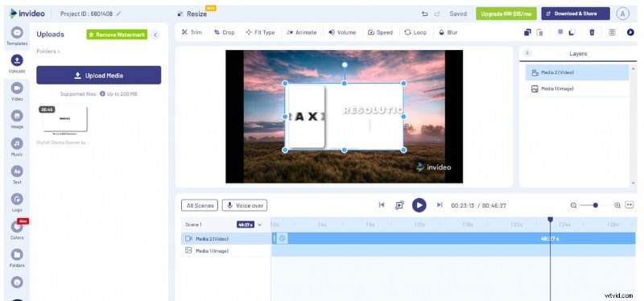
Task: Open the Video sidebar panel
Action: 17,92
